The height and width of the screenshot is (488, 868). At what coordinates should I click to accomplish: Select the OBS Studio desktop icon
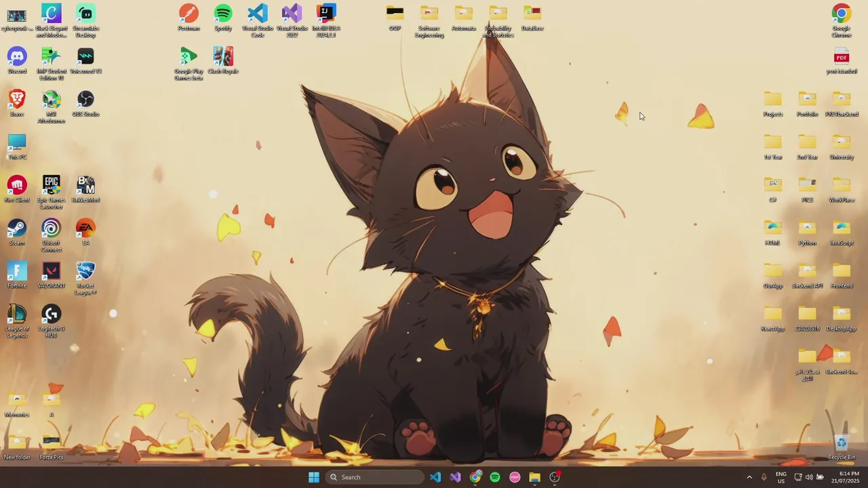[85, 104]
